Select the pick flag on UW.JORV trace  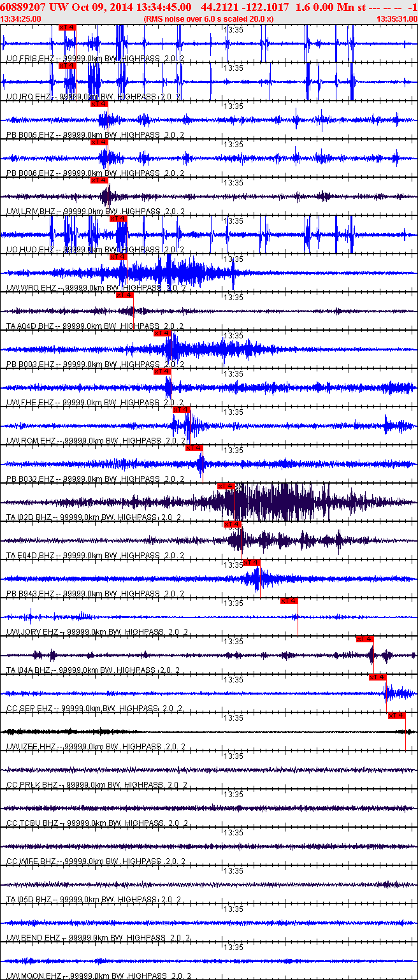pos(289,601)
